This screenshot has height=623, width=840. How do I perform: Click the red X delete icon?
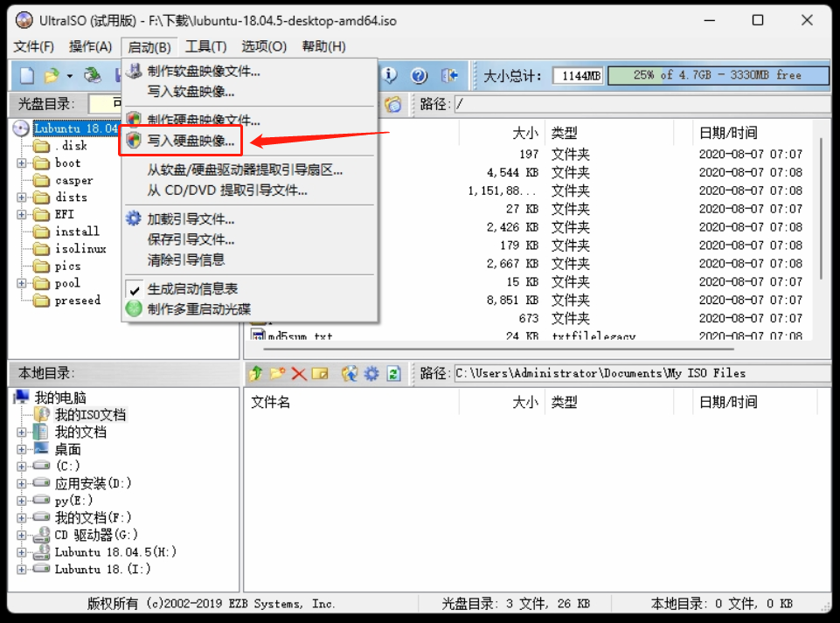(299, 374)
